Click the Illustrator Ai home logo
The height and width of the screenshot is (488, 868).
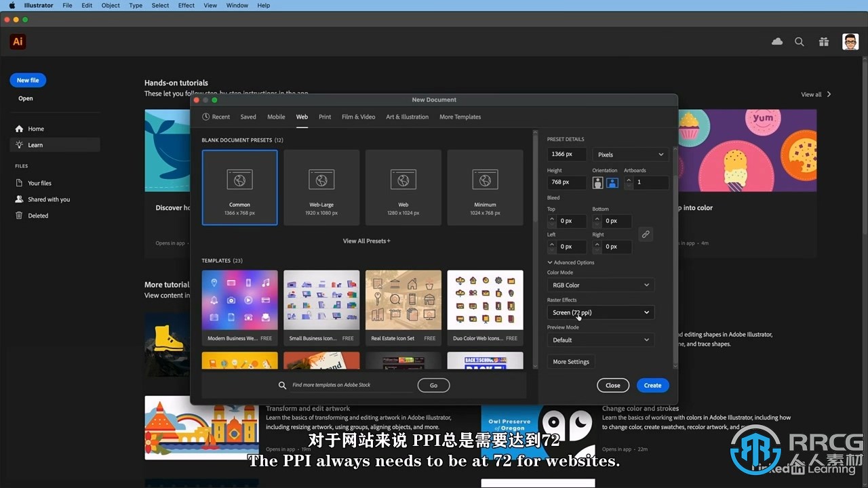tap(18, 41)
